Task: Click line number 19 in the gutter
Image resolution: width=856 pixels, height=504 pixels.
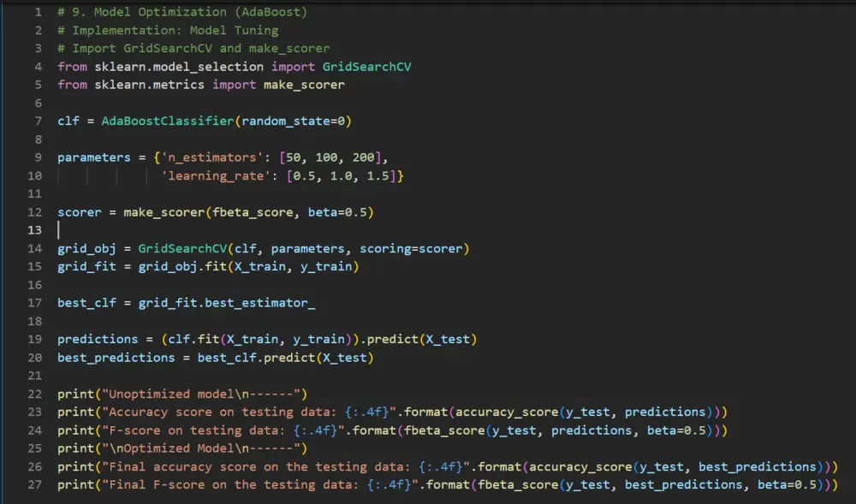Action: [x=35, y=339]
